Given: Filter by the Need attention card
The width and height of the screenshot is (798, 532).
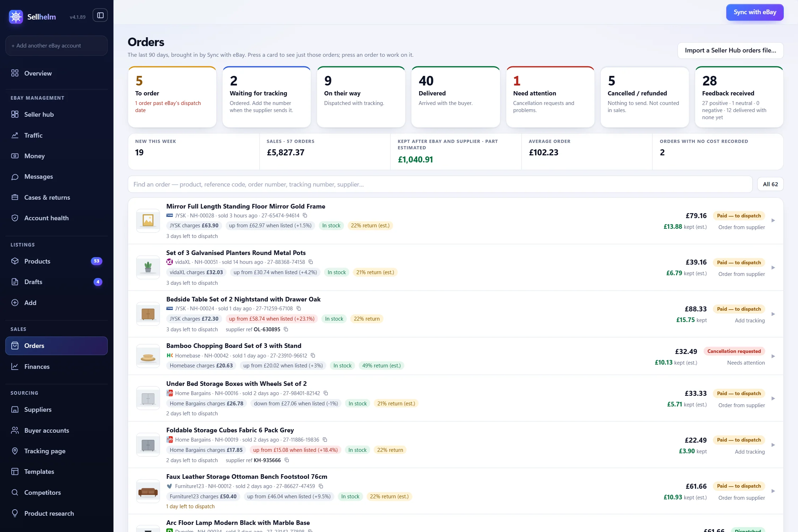Looking at the screenshot, I should click(550, 97).
